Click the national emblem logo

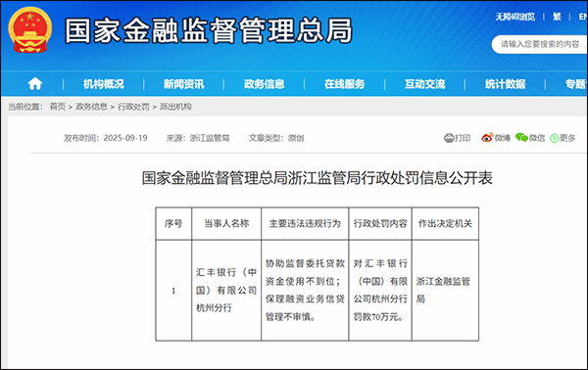pos(30,30)
